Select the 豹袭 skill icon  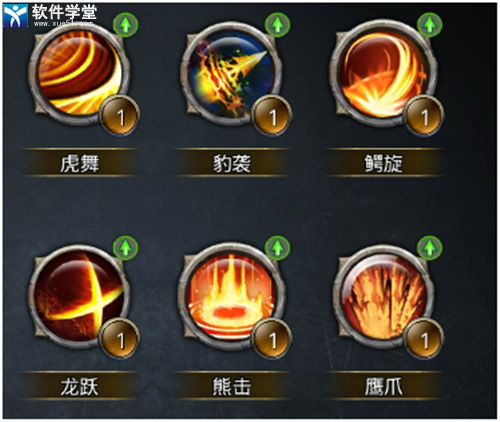(231, 74)
